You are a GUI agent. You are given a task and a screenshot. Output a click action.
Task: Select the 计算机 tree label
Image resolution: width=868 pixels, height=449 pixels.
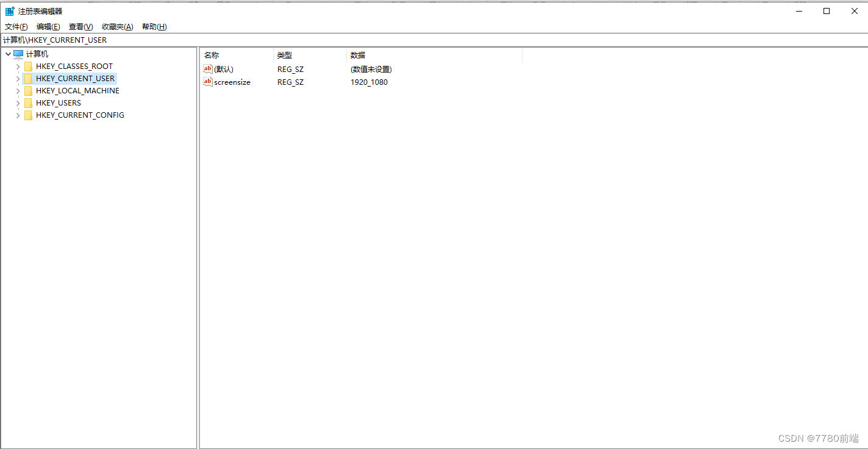37,54
